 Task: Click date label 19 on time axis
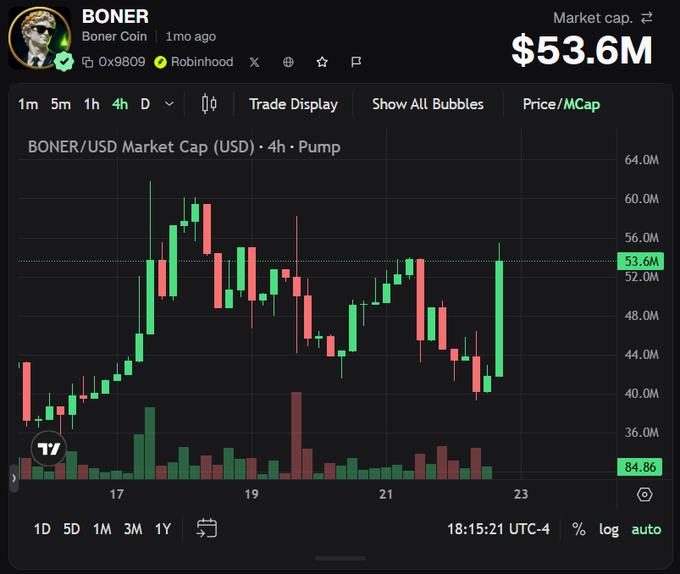pyautogui.click(x=252, y=494)
